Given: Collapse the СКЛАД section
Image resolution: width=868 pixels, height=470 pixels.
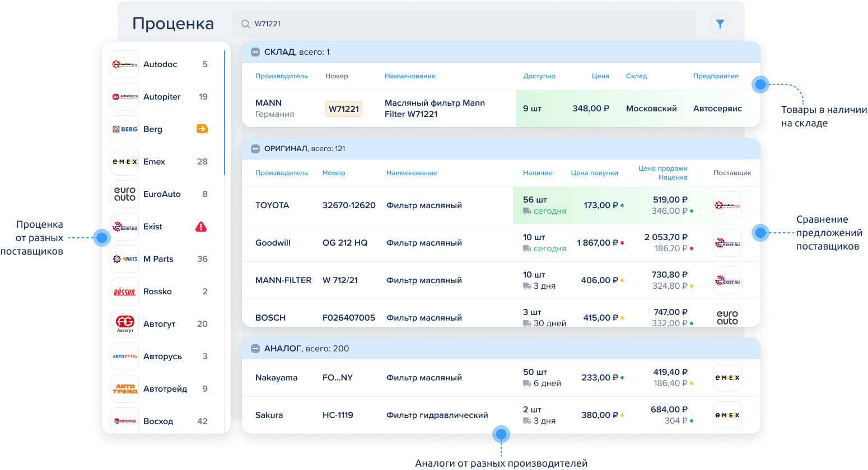Looking at the screenshot, I should 255,52.
